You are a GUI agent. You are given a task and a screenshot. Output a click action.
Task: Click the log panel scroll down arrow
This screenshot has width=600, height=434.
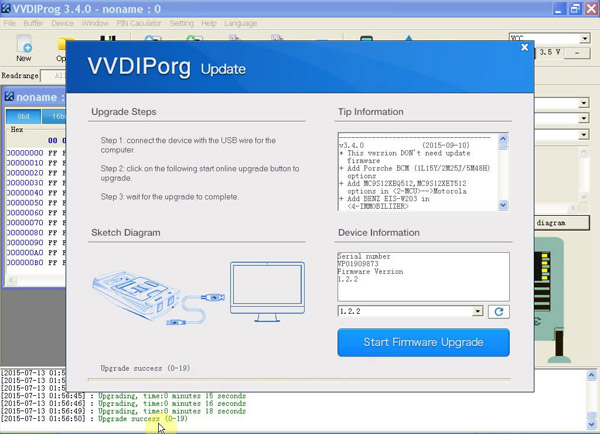(592, 424)
